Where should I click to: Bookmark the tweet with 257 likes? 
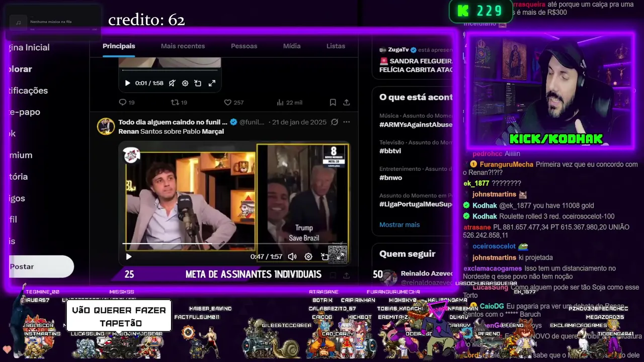[x=333, y=103]
